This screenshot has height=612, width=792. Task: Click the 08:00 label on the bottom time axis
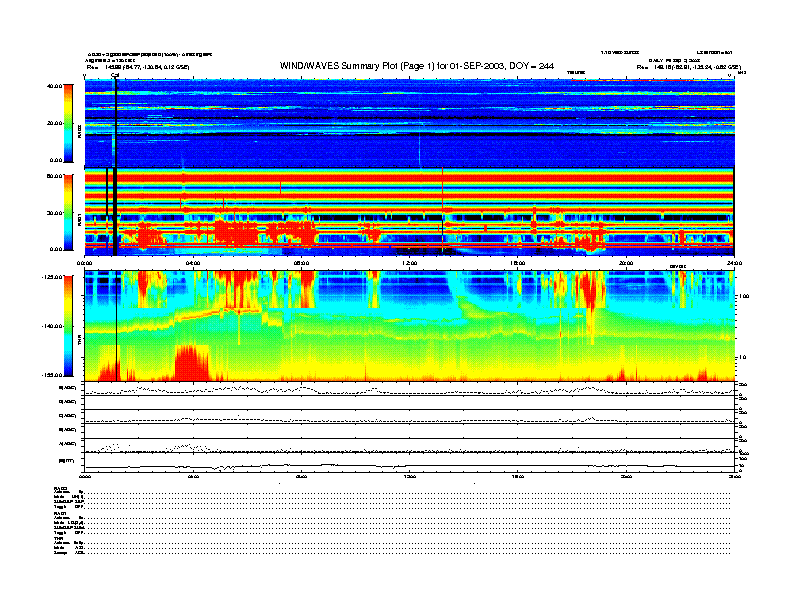(x=301, y=476)
